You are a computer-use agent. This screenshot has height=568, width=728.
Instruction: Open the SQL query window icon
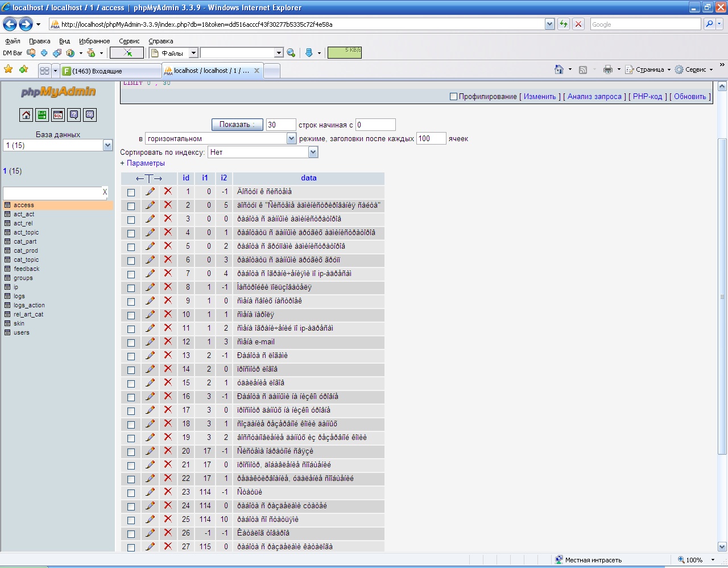pyautogui.click(x=58, y=115)
